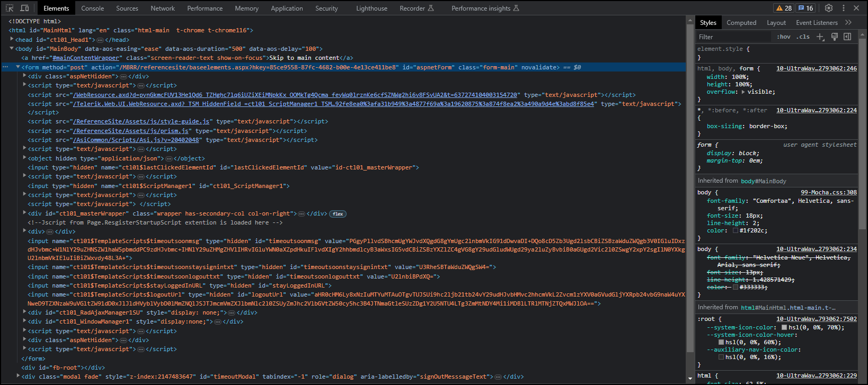
Task: Click the flex badge on ctl01_masterWrapper
Action: click(x=338, y=214)
